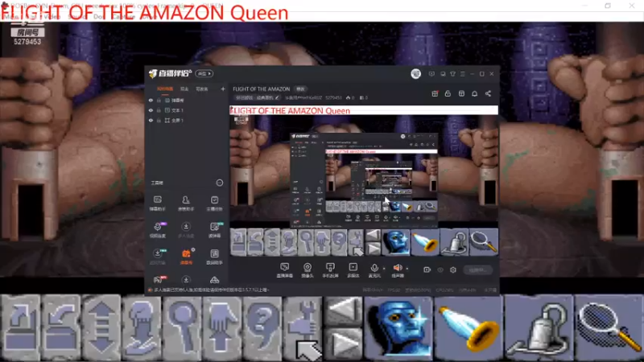Viewport: 644px width, 362px height.
Task: Toggle lock on the 全屏 1 layer
Action: coord(159,121)
